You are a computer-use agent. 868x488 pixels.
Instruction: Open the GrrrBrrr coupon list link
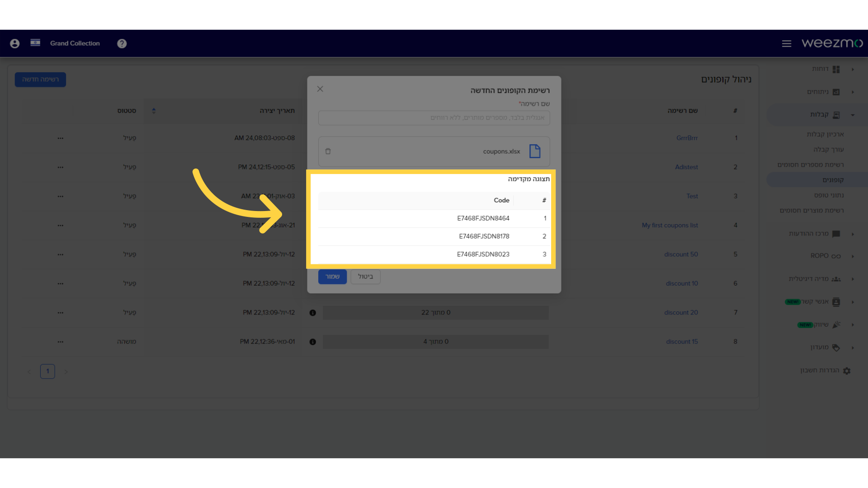tap(687, 138)
